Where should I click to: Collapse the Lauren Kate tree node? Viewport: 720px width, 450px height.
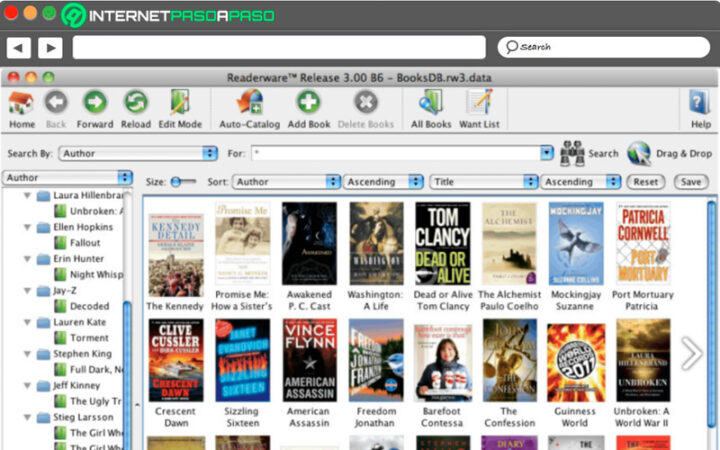[27, 322]
